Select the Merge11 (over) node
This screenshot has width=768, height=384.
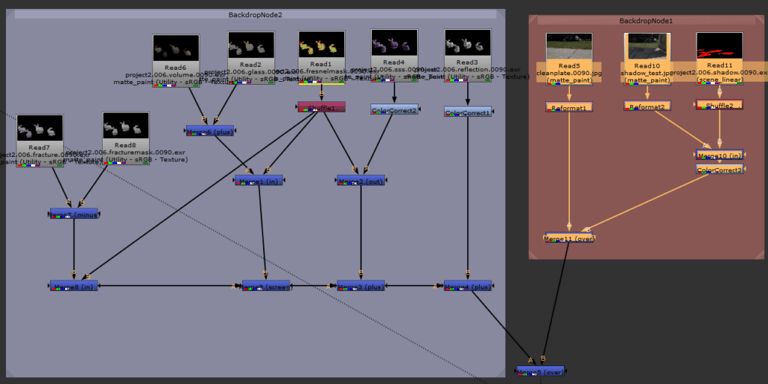coord(569,238)
